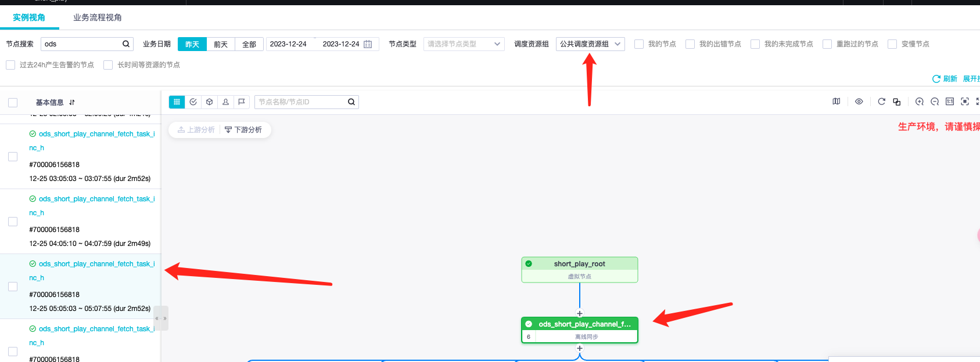Select the 前天 business date button
Image resolution: width=980 pixels, height=362 pixels.
pos(221,44)
